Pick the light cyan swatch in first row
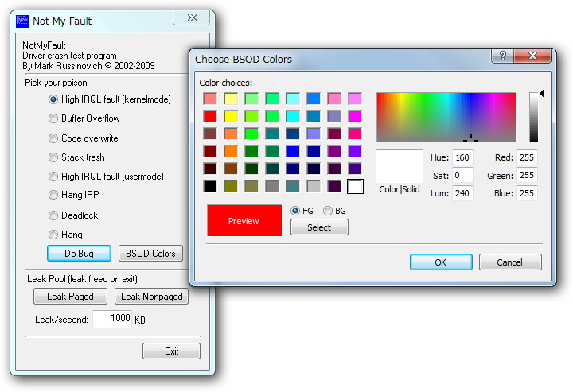 tap(293, 99)
